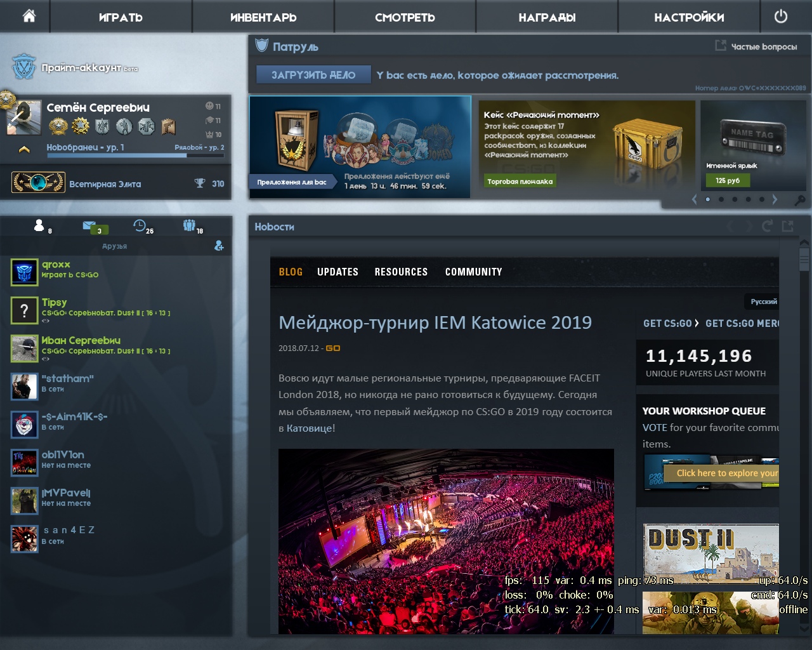Expand the profile panel with yellow chevron
Image resolution: width=812 pixels, height=650 pixels.
(x=24, y=150)
